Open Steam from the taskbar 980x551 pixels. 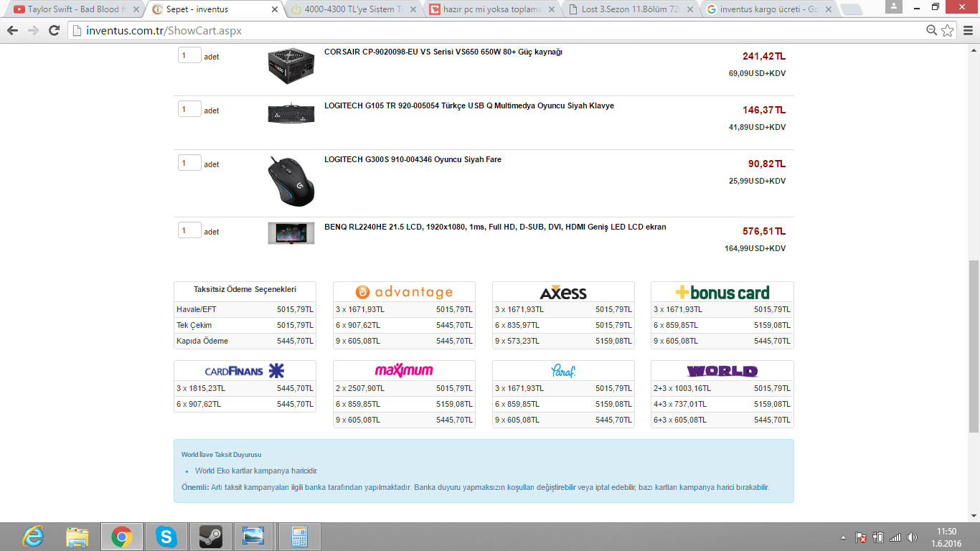click(x=211, y=536)
